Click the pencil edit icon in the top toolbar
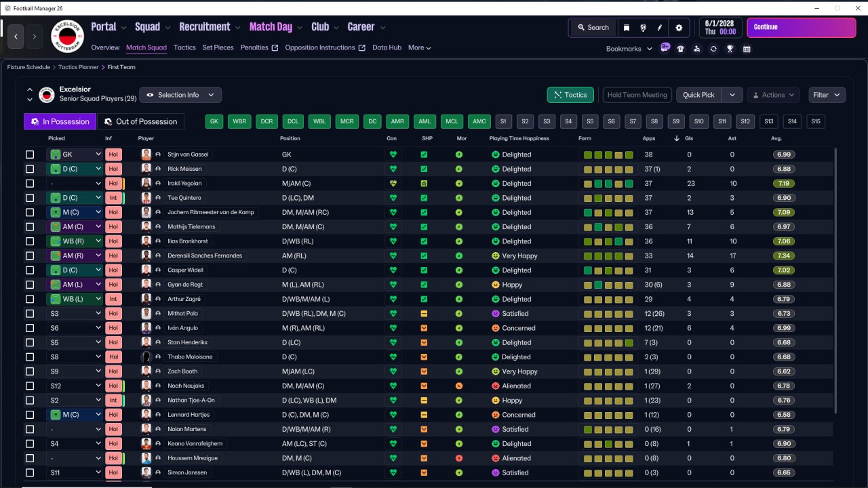Viewport: 868px width, 488px height. (x=660, y=28)
